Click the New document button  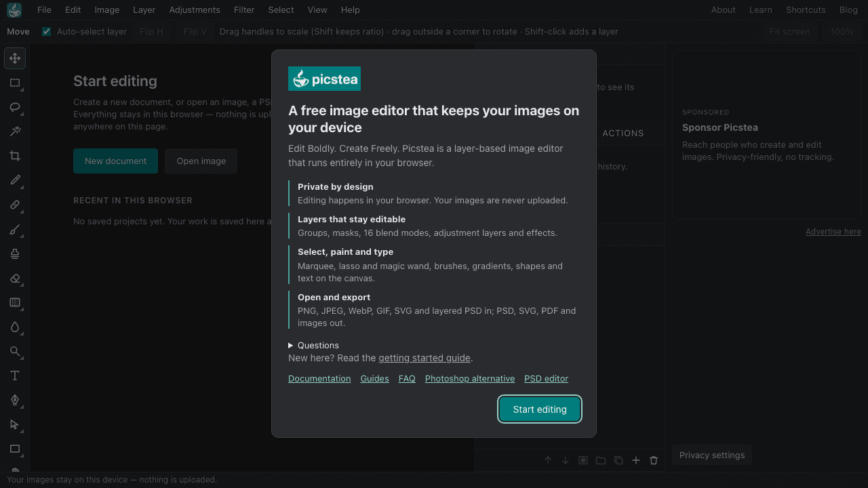(116, 161)
